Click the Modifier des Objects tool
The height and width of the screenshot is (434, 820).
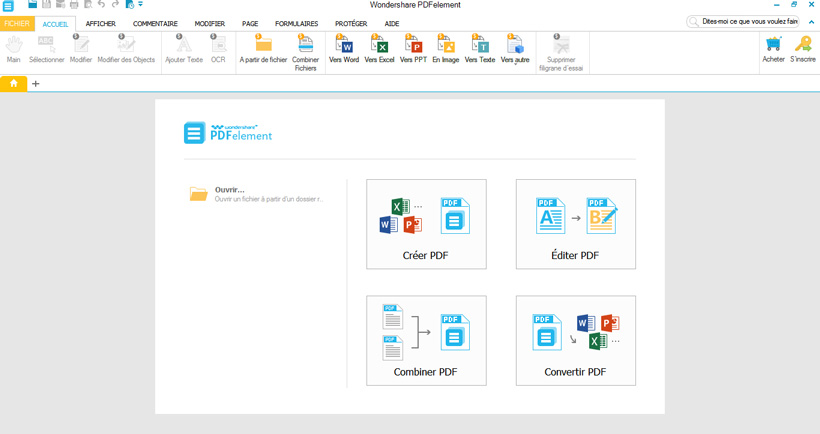coord(126,49)
